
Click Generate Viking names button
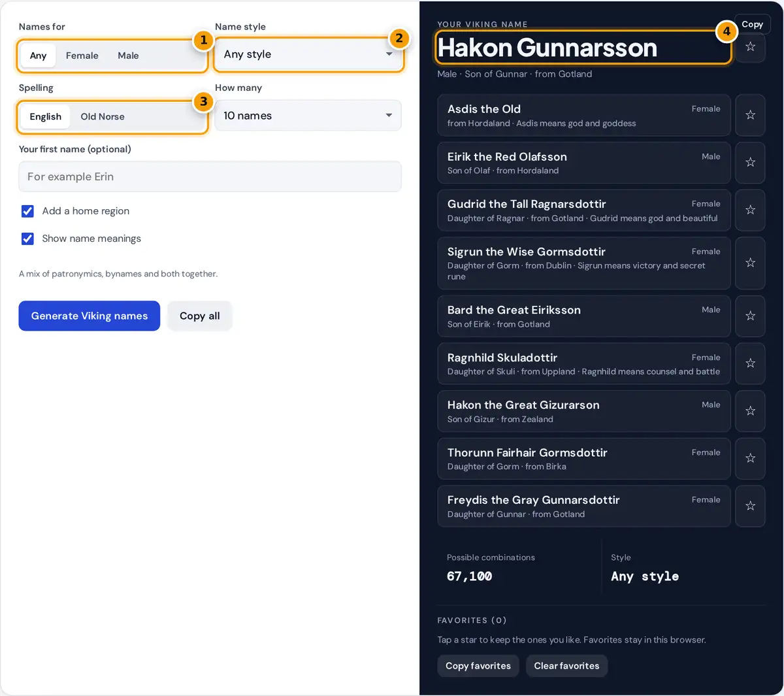click(90, 316)
